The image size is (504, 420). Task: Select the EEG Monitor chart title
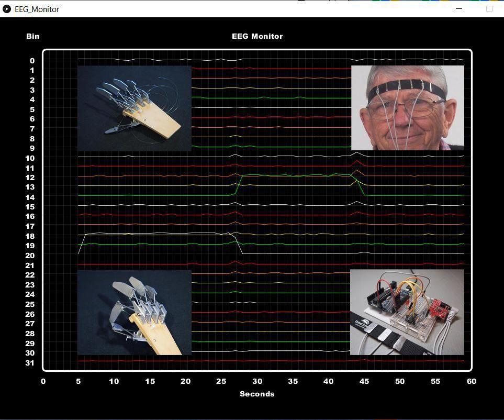click(257, 36)
